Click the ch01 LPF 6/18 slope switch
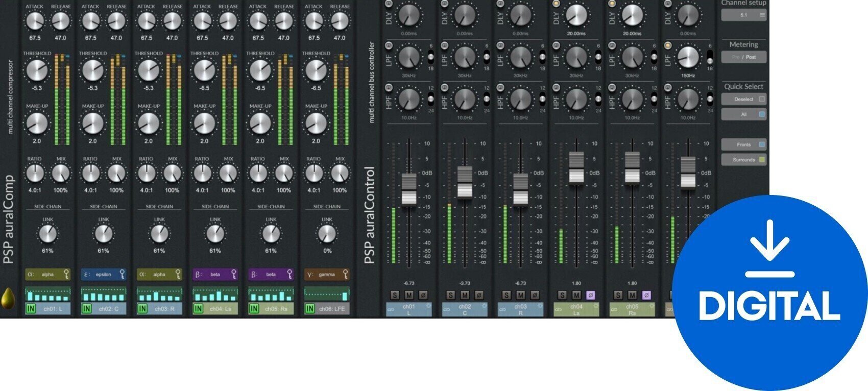 [430, 57]
